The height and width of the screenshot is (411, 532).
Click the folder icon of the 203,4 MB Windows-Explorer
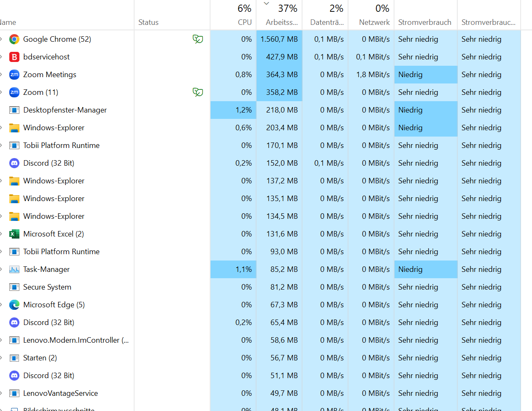pos(14,128)
